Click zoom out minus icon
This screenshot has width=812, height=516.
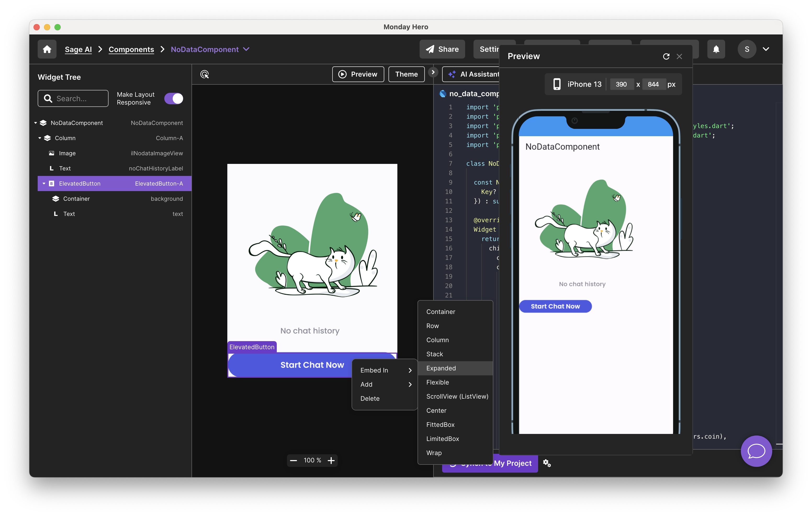click(x=293, y=460)
